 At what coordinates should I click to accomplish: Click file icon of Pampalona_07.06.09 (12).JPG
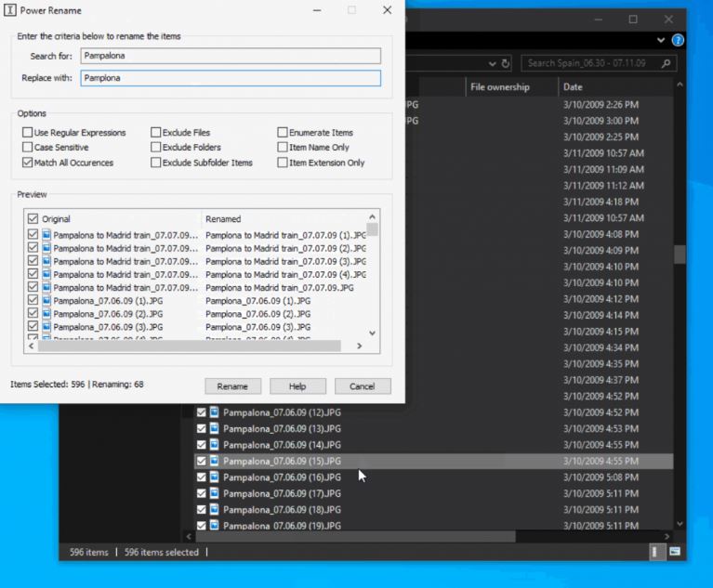(214, 412)
